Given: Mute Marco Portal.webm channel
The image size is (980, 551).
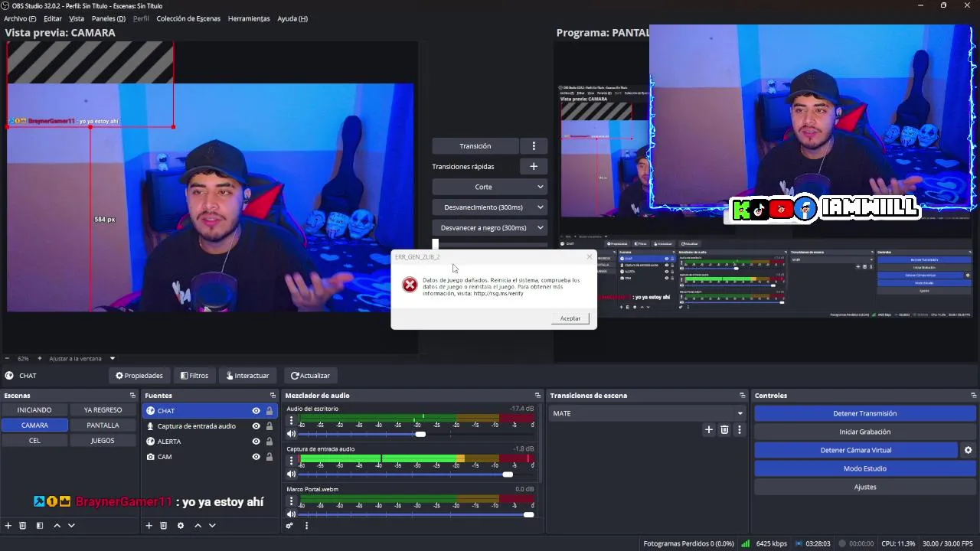Looking at the screenshot, I should 291,514.
